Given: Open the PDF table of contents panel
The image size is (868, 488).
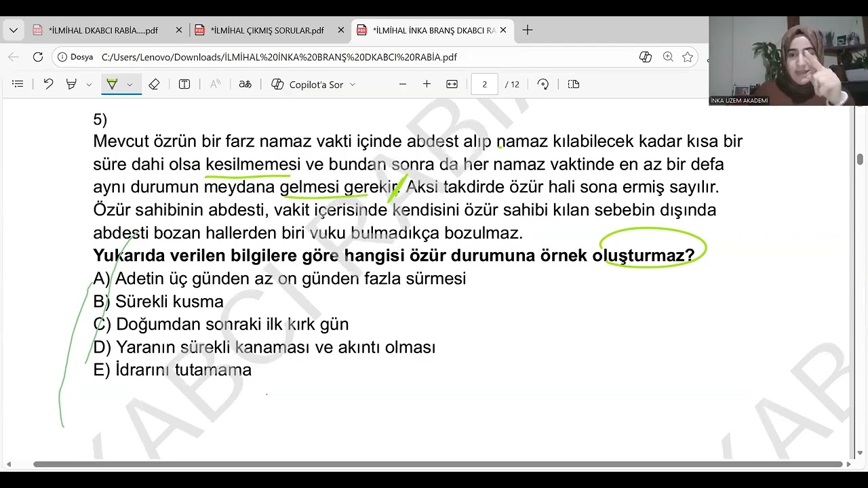Looking at the screenshot, I should [18, 84].
